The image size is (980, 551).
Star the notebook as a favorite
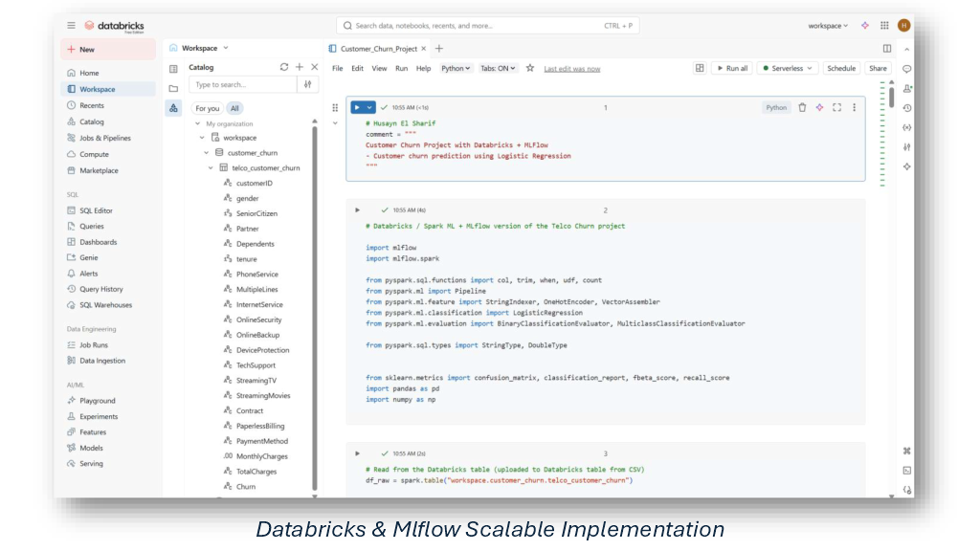click(529, 68)
